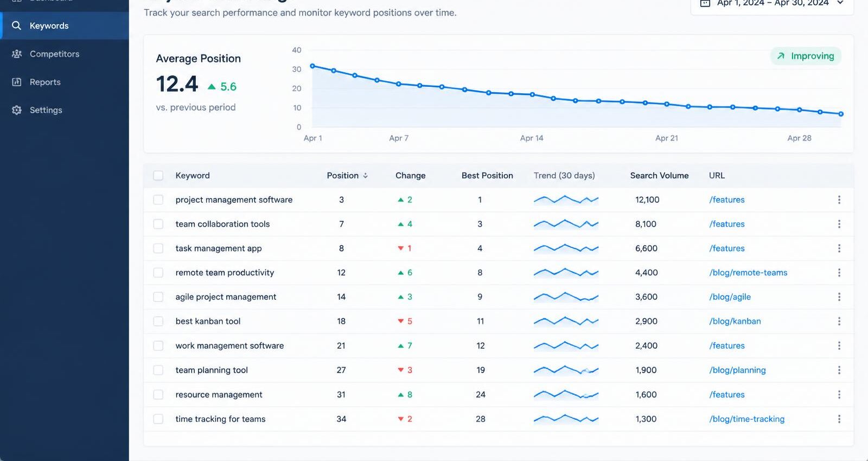Tick checkbox for best kanban tool

pos(158,321)
